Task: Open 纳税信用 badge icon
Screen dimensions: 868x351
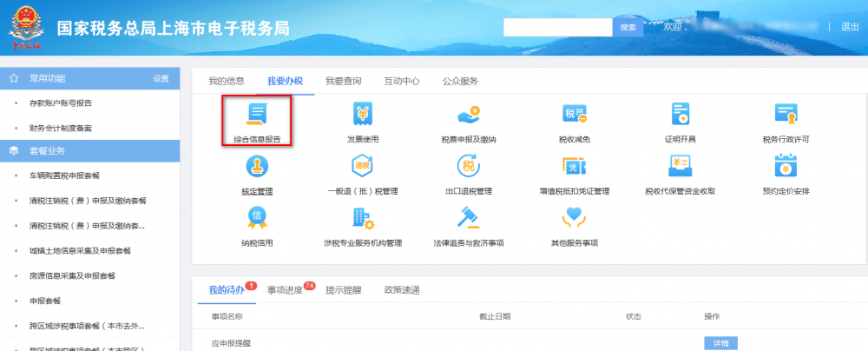Action: (256, 217)
